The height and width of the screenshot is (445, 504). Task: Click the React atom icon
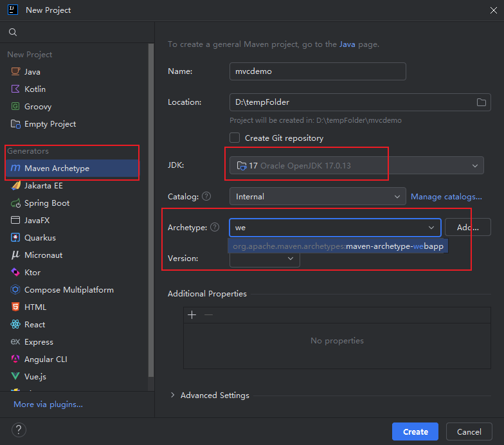pos(15,324)
